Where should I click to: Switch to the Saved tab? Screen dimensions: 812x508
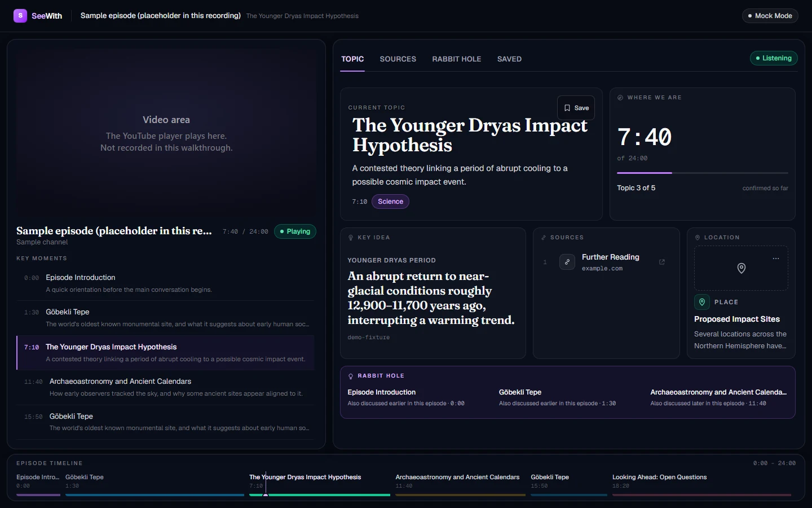coord(509,59)
